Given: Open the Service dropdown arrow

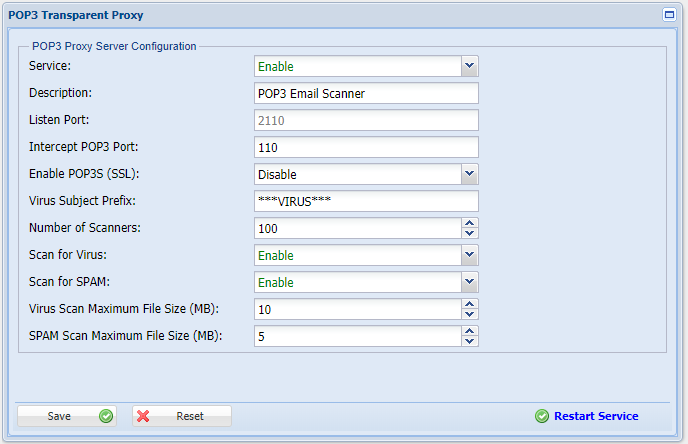Looking at the screenshot, I should [470, 66].
